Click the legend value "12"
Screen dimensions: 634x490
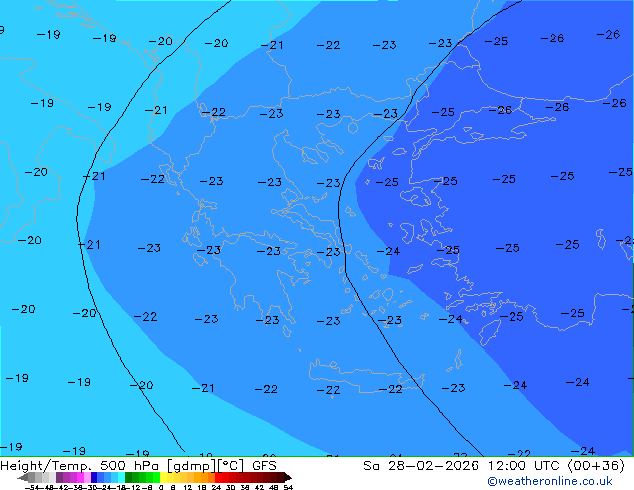coord(188,487)
